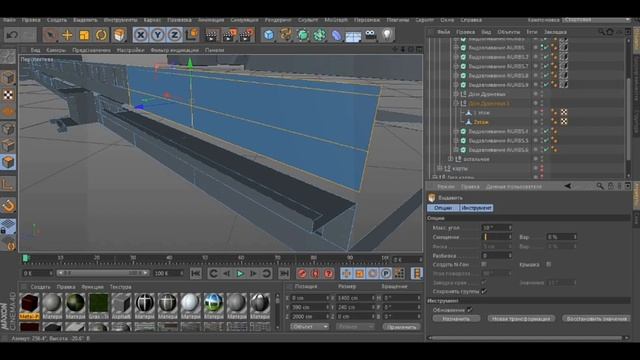Toggle visibility dots for 2 этаж row
Viewport: 640px width, 360px height.
coord(542,122)
